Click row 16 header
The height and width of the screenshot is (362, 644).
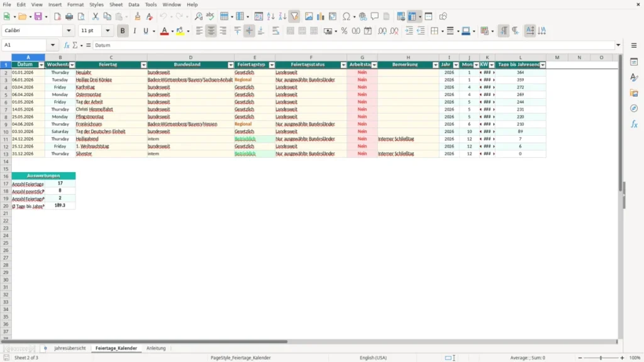[6, 176]
